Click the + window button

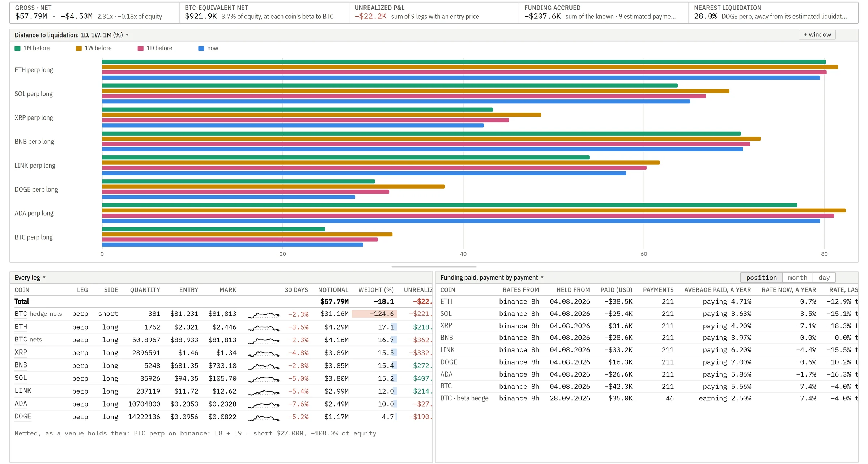coord(817,35)
